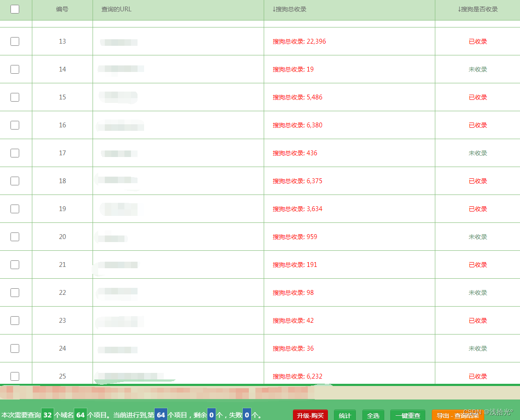This screenshot has width=520, height=420.
Task: Tick row 21 checkbox
Action: [15, 265]
